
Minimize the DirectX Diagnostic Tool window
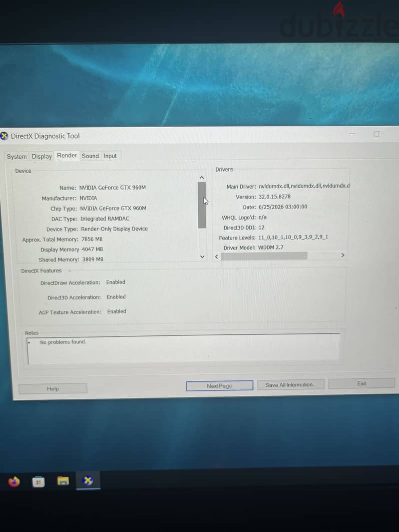(x=352, y=134)
